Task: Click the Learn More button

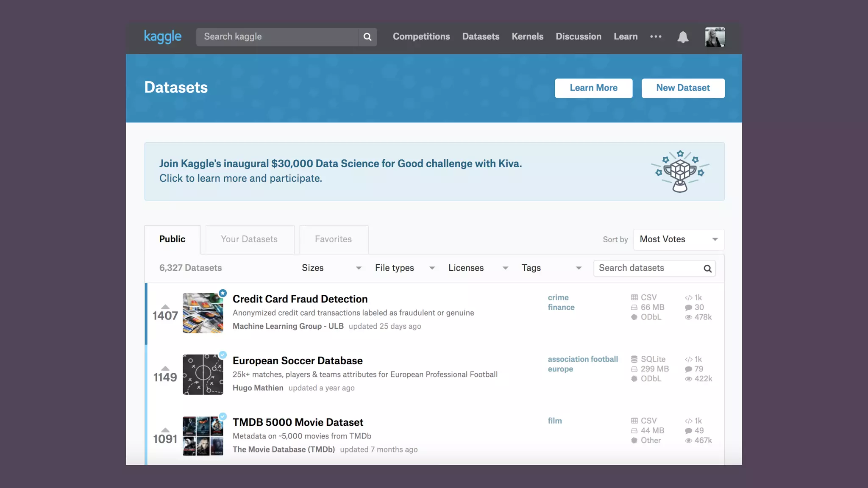Action: (593, 88)
